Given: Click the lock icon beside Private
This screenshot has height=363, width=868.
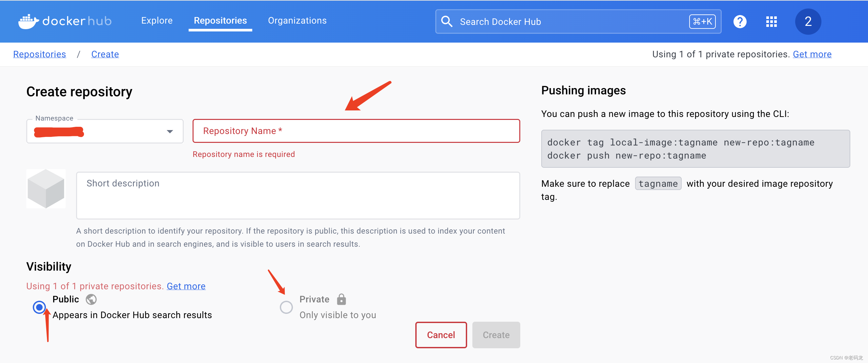Looking at the screenshot, I should pos(341,299).
